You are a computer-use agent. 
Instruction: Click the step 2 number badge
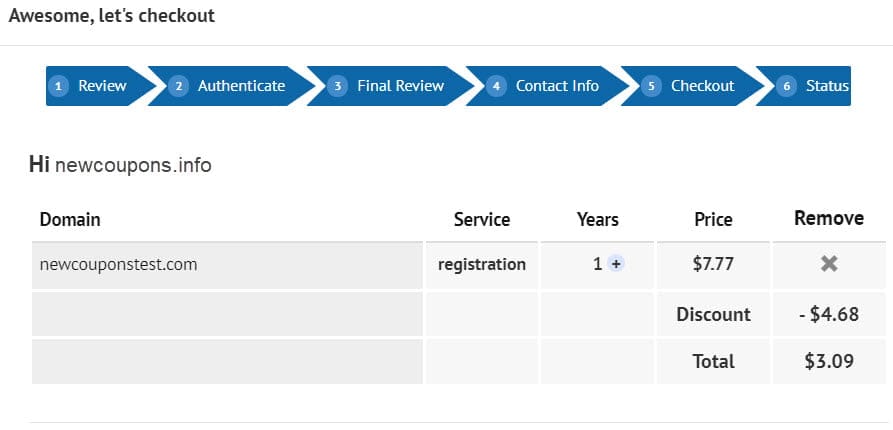(179, 86)
